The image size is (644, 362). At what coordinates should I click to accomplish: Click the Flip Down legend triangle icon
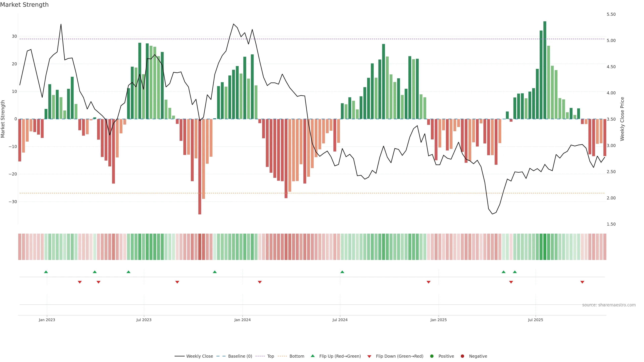pyautogui.click(x=369, y=356)
